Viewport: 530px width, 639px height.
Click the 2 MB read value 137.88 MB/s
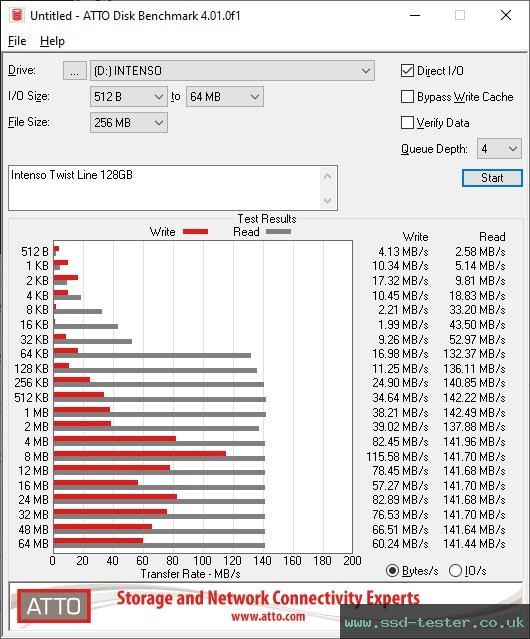point(474,427)
